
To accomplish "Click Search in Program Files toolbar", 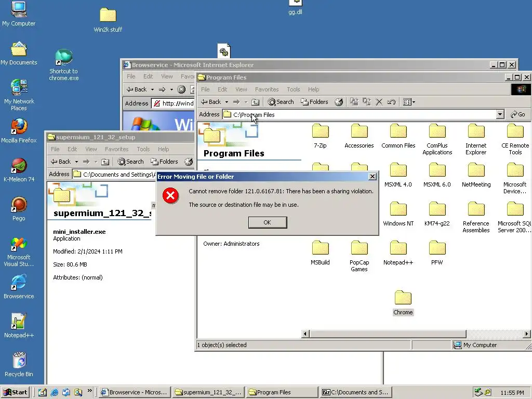I will pos(281,102).
